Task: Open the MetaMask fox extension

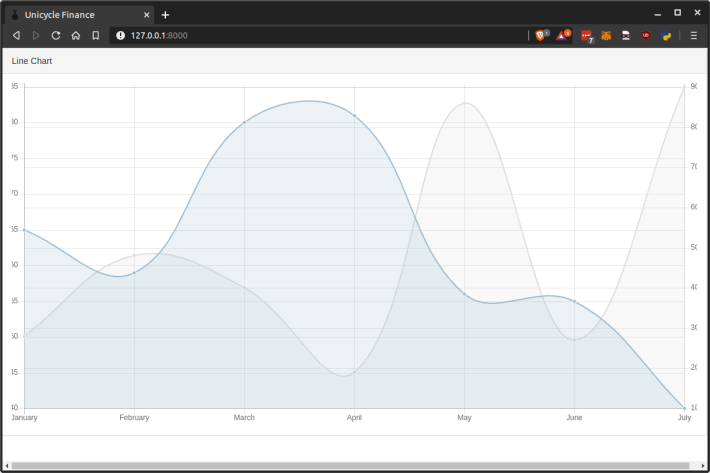Action: (606, 35)
